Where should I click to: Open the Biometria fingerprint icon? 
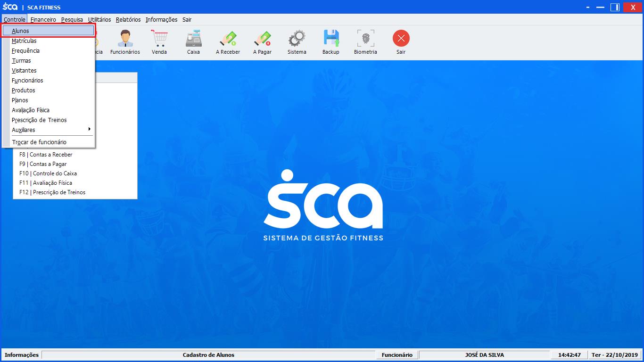pyautogui.click(x=365, y=42)
